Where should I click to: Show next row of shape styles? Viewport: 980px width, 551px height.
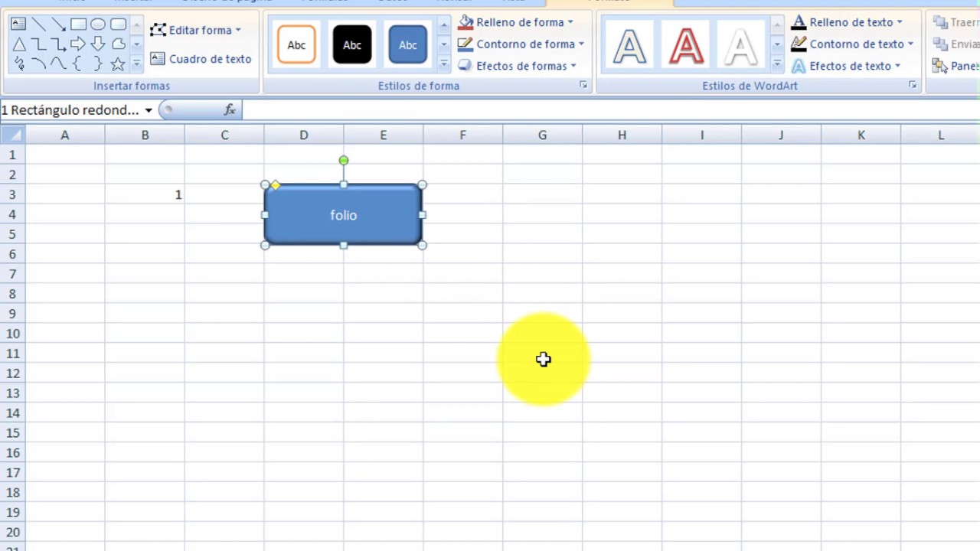click(444, 44)
